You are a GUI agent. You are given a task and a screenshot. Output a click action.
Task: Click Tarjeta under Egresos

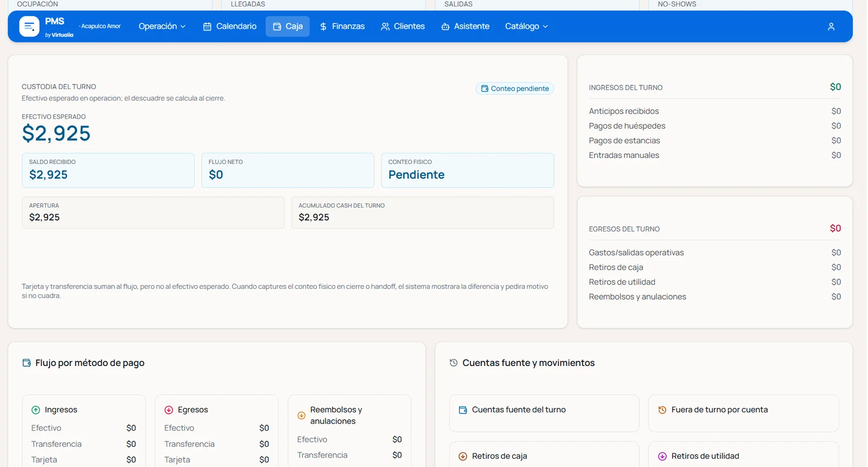(216, 459)
